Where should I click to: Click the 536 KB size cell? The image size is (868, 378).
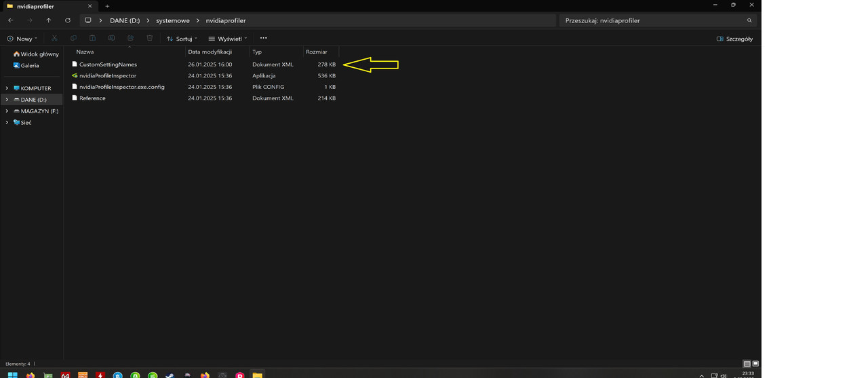click(327, 76)
